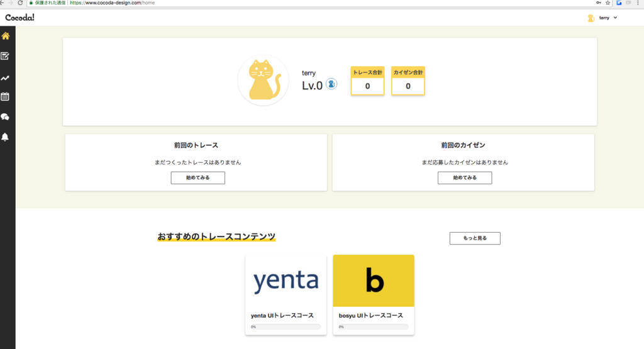Expand the terry account dropdown arrow
This screenshot has width=644, height=349.
coord(615,18)
